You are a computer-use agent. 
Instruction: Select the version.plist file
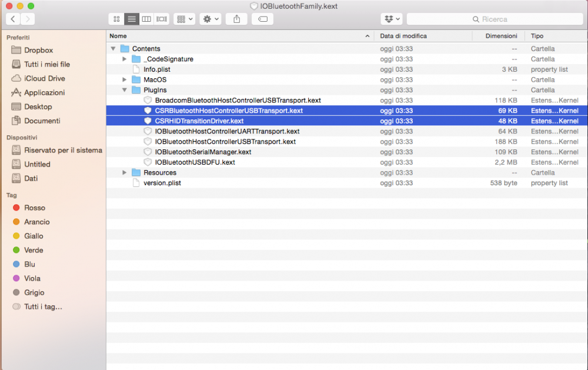click(162, 183)
